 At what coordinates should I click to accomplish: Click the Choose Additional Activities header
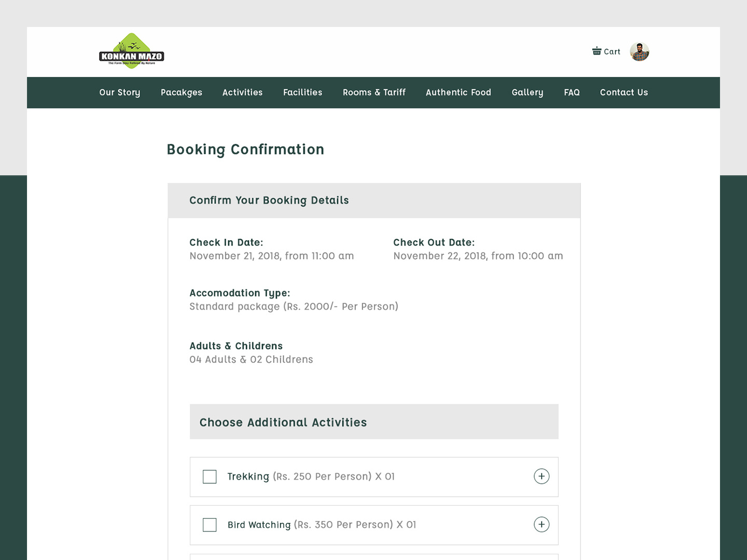[x=283, y=422]
